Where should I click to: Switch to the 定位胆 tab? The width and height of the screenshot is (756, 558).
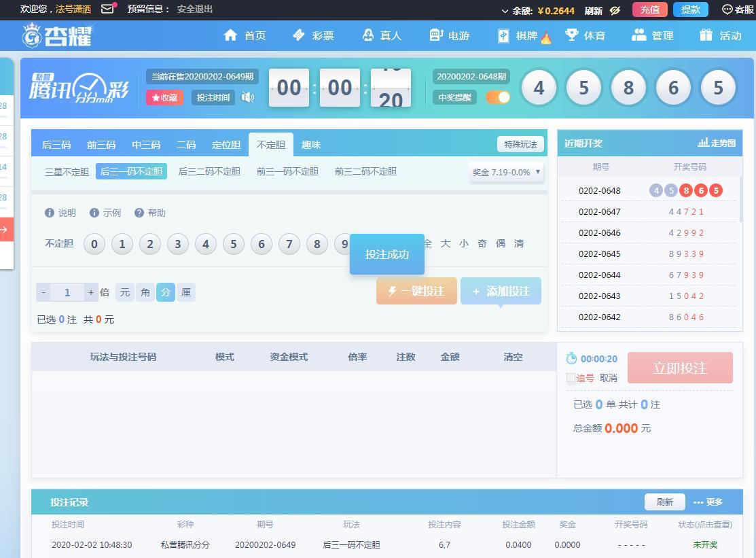click(x=226, y=145)
